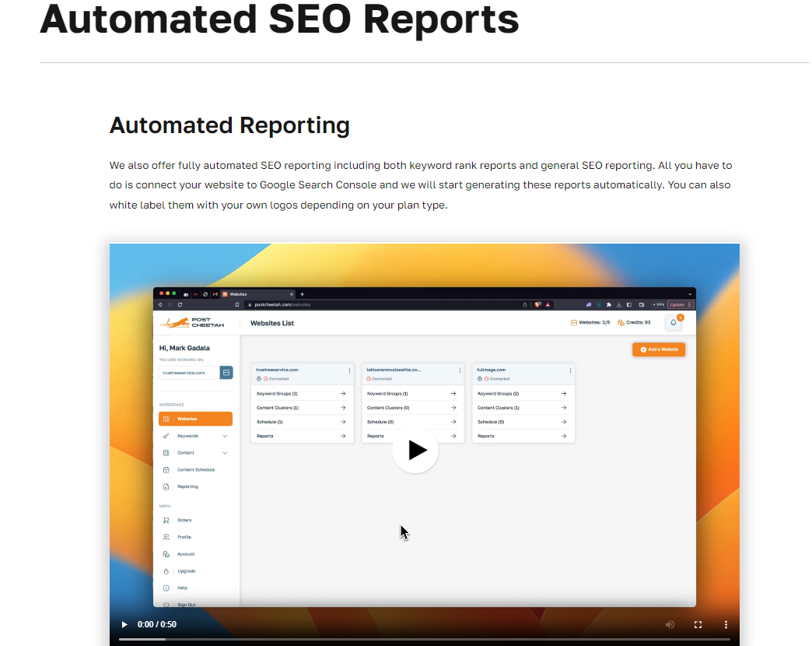
Task: Mute the video with the speaker icon
Action: coord(670,624)
